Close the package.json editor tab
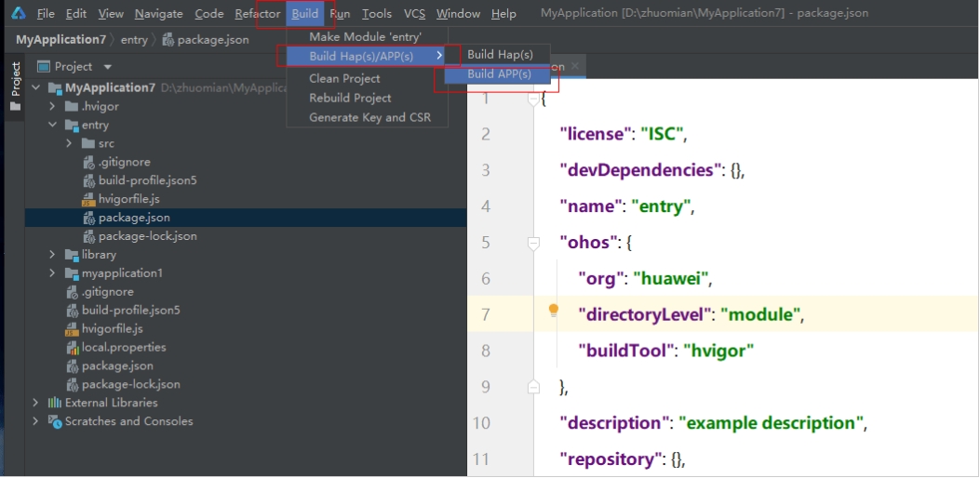 click(x=575, y=66)
